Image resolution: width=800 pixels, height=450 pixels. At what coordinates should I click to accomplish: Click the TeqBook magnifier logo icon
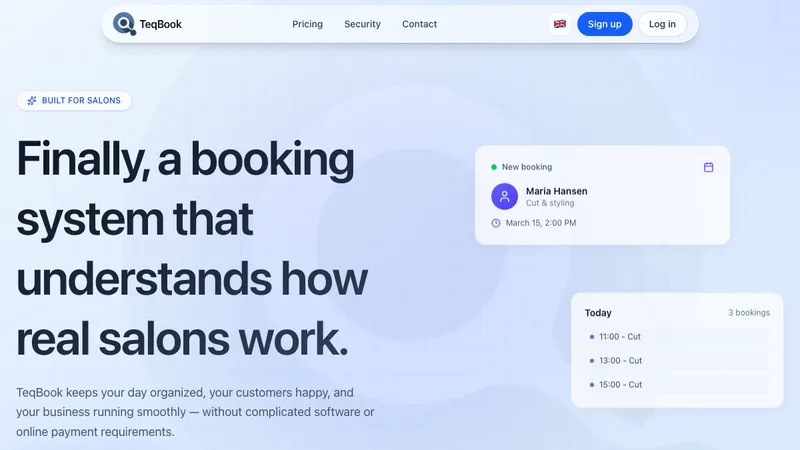[124, 23]
